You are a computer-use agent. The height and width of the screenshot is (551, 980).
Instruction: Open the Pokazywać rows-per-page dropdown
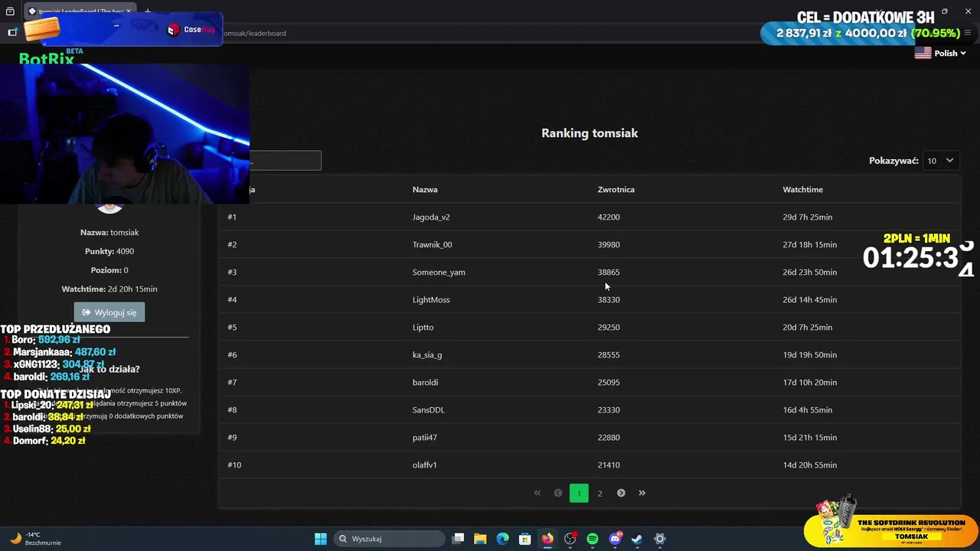[941, 161]
